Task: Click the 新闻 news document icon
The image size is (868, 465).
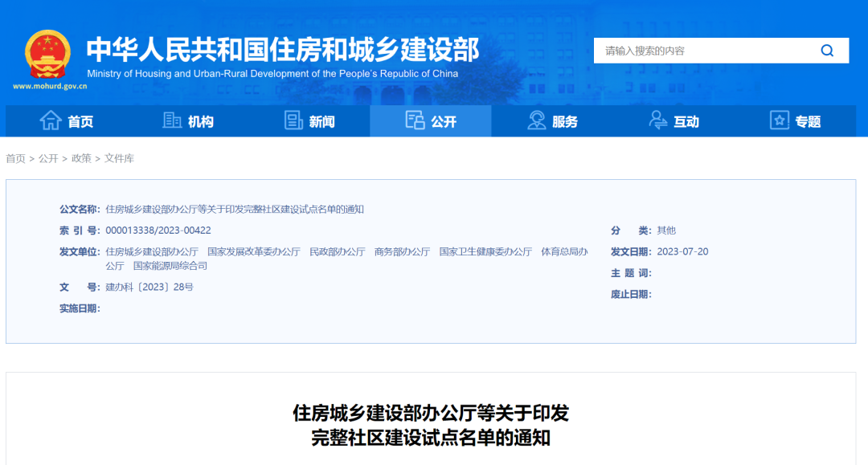Action: tap(291, 120)
